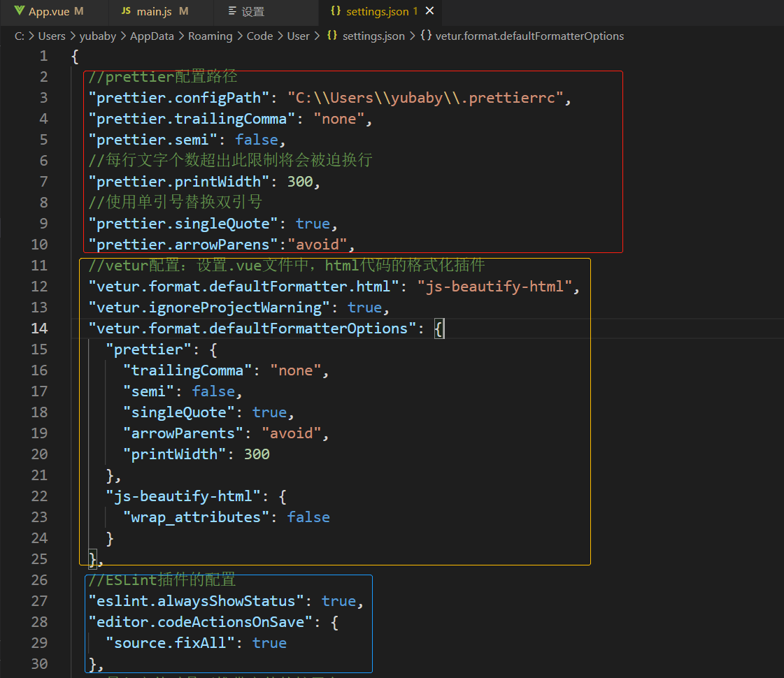Click braces icon before vetur.format.defaultFormatterOptions breadcrumb
784x678 pixels.
click(x=426, y=36)
